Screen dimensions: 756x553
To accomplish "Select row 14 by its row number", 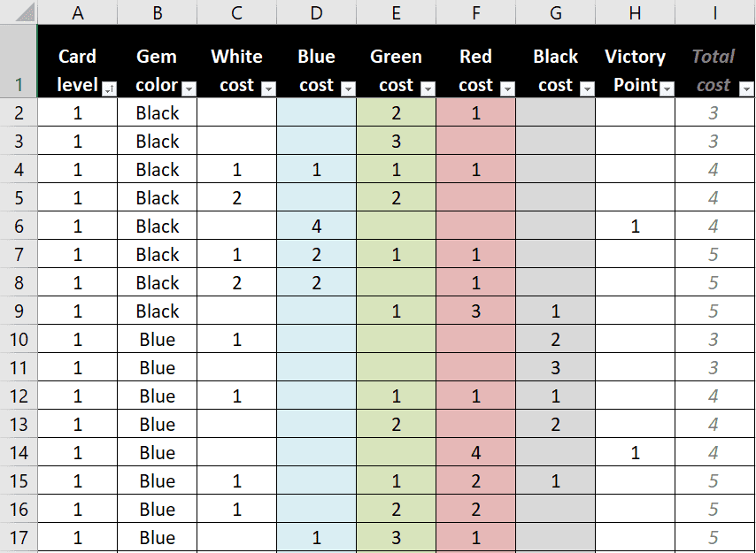I will pyautogui.click(x=19, y=453).
